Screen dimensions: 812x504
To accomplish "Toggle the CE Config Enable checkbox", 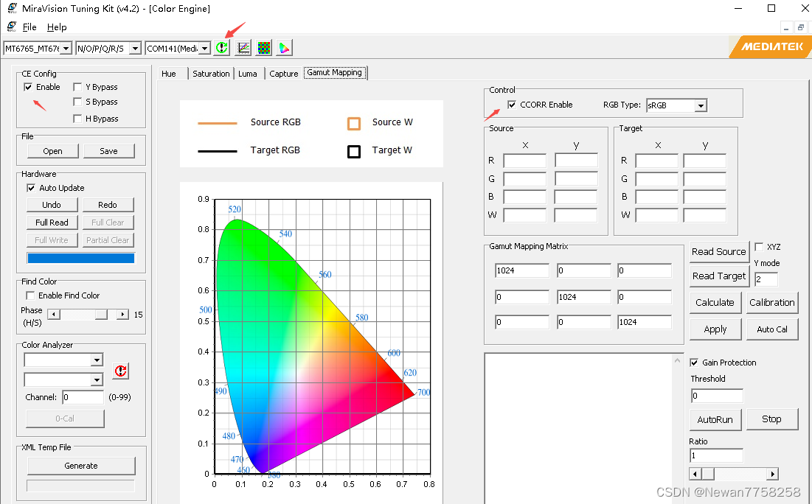I will tap(28, 87).
